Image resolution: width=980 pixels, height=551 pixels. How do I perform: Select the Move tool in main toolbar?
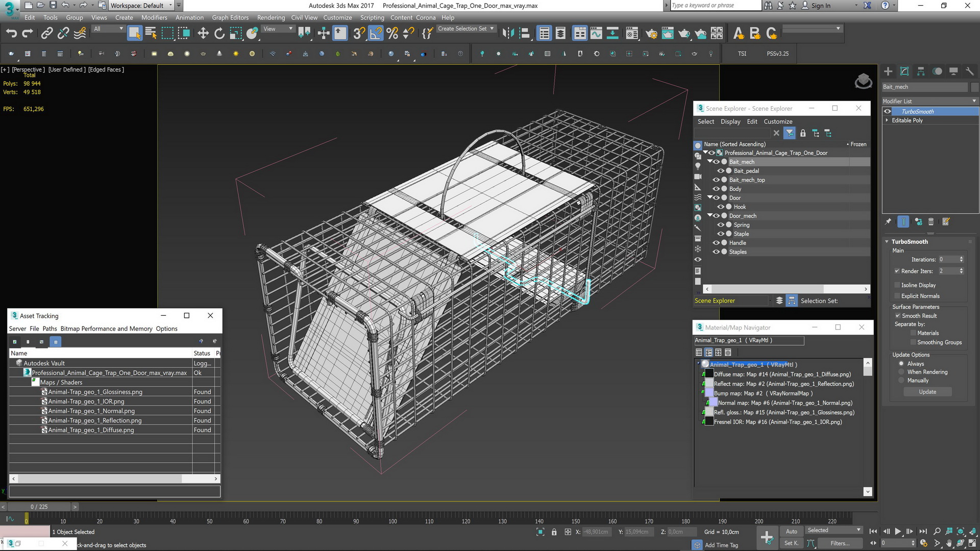pyautogui.click(x=203, y=34)
